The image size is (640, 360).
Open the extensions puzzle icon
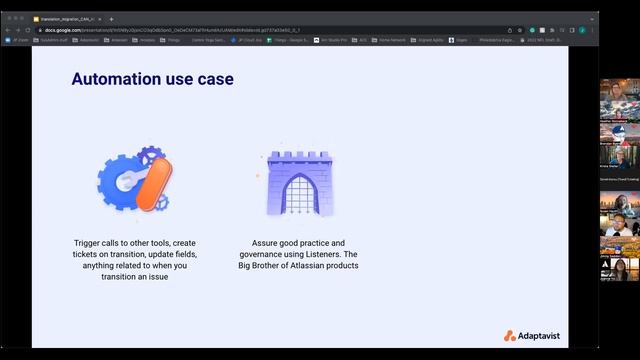pyautogui.click(x=552, y=30)
